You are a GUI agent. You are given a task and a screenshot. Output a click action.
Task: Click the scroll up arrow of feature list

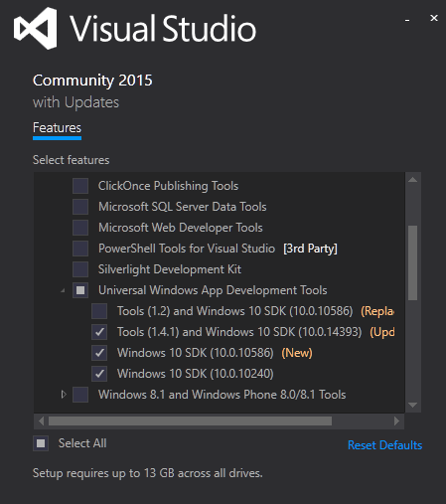tap(413, 180)
